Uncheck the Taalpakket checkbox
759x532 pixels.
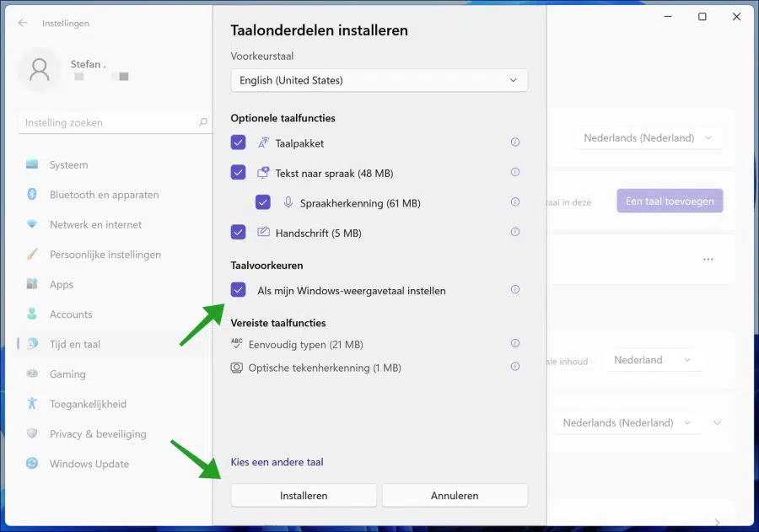tap(238, 142)
